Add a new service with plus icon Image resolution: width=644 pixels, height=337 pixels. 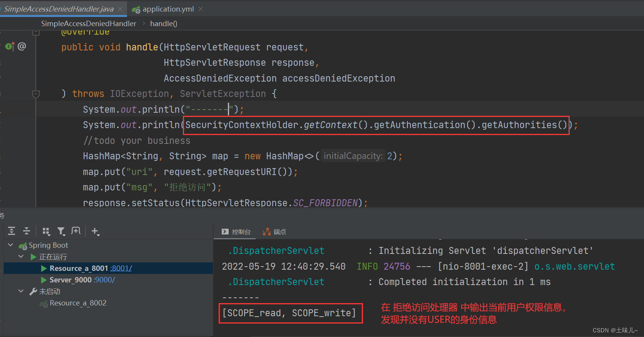click(95, 231)
